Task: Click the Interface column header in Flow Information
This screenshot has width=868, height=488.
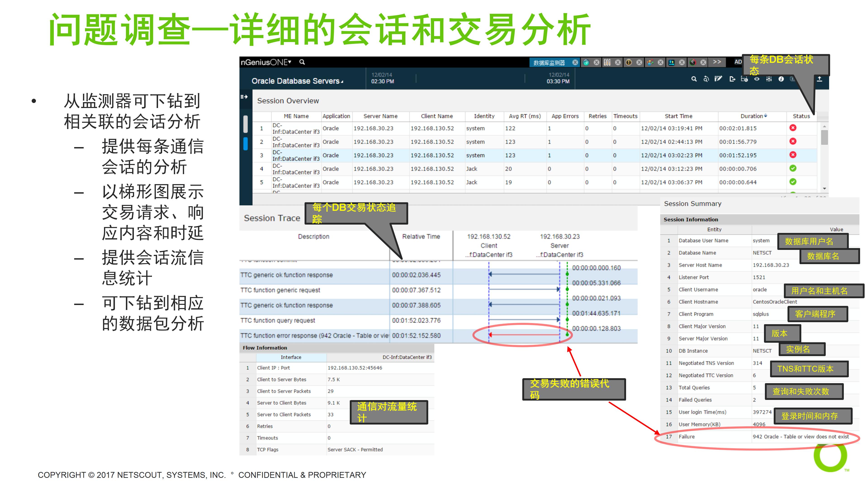Action: click(x=291, y=357)
